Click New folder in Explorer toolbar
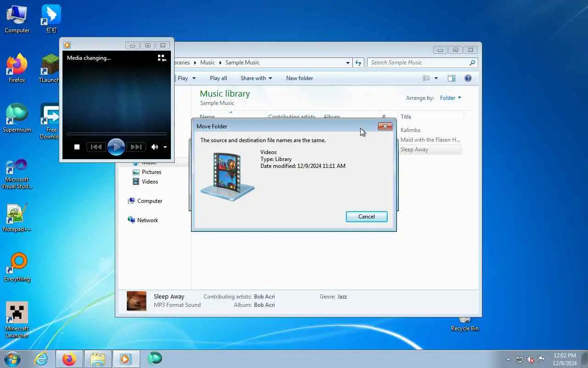 300,78
